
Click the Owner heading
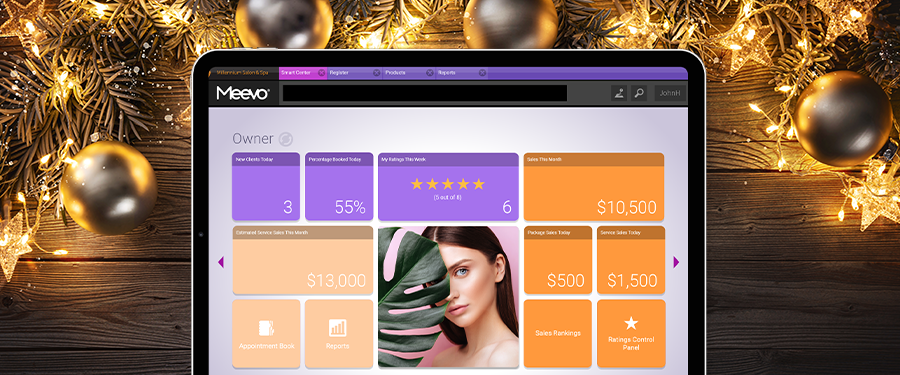pyautogui.click(x=253, y=138)
